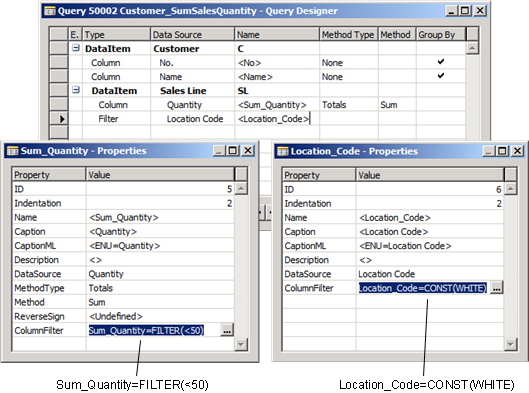This screenshot has height=393, width=529.
Task: Click Caption value <Quantity>
Action: (160, 232)
